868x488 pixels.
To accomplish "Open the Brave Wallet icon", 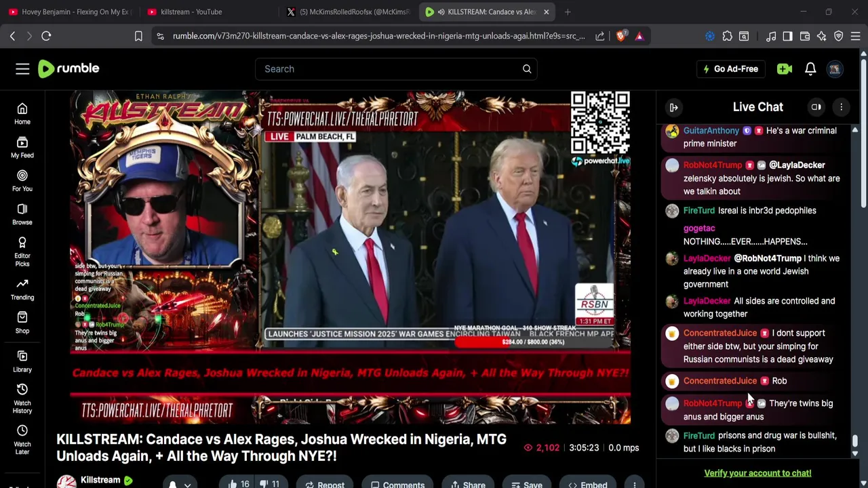I will point(805,36).
